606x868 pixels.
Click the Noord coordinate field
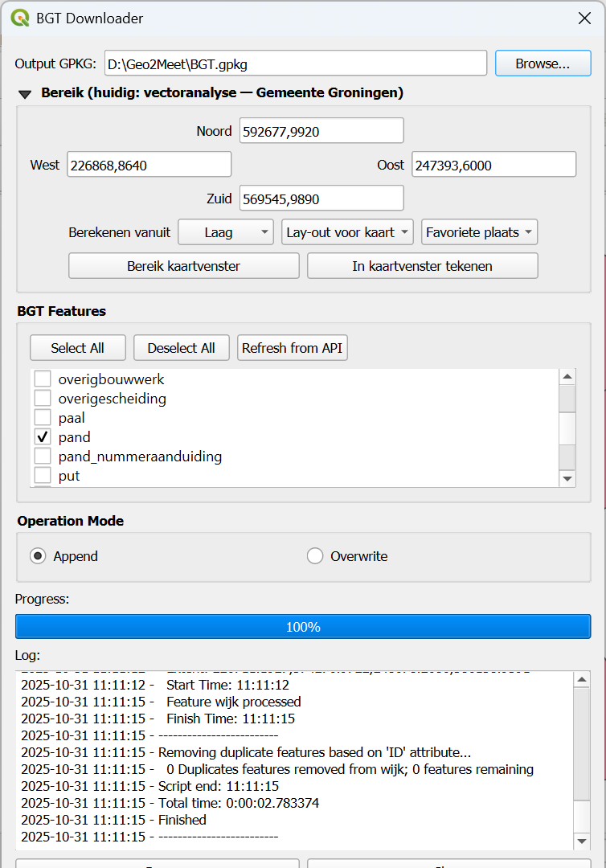(x=321, y=131)
